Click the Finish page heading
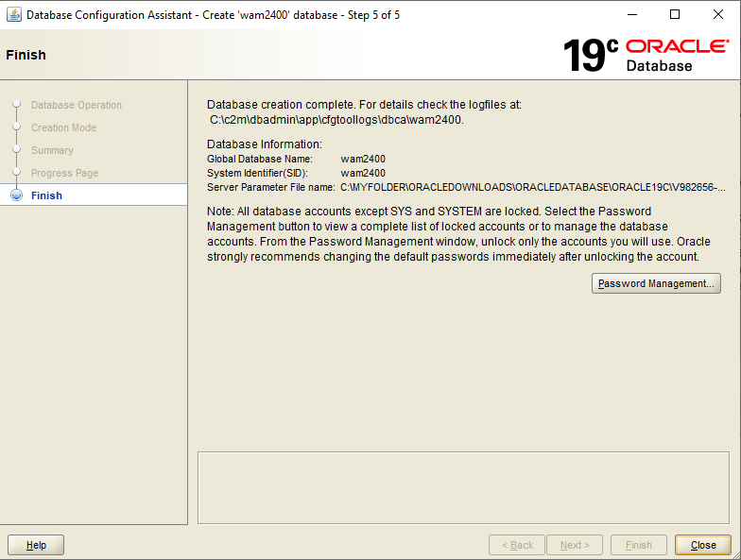The height and width of the screenshot is (560, 741). click(26, 55)
